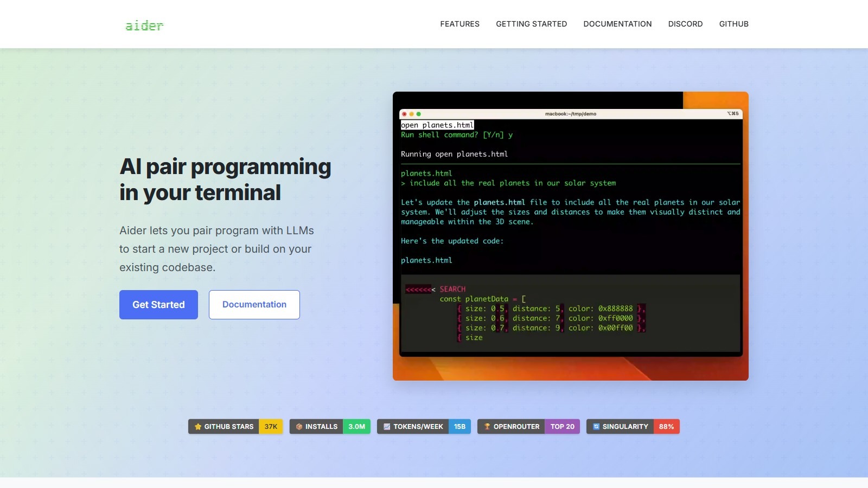Open Documentation from the top navigation
Screen dimensions: 868x488
(x=617, y=24)
